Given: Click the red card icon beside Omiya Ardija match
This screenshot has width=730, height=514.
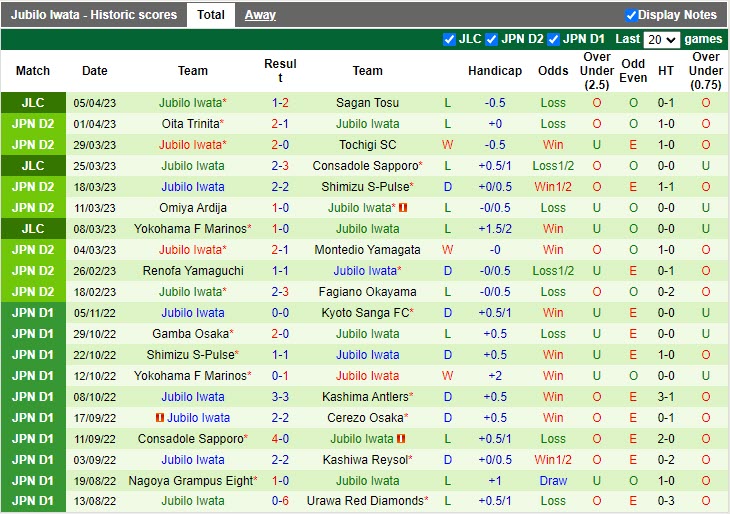Looking at the screenshot, I should (x=403, y=208).
